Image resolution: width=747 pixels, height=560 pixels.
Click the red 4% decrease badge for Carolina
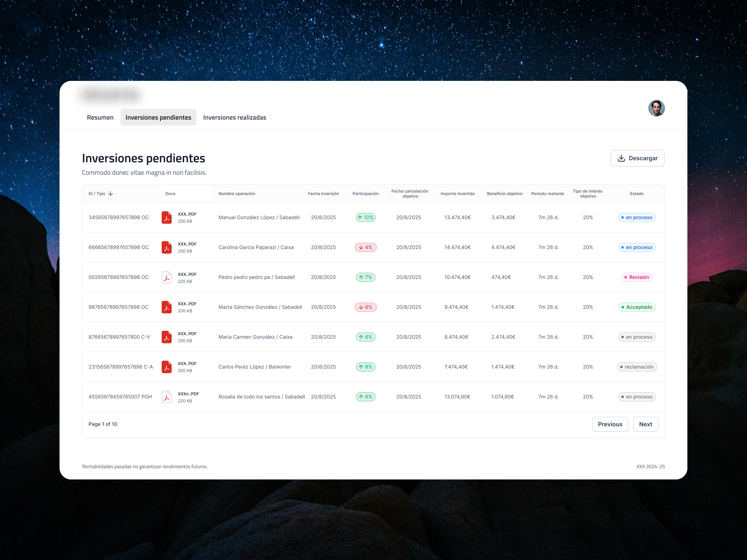click(366, 247)
